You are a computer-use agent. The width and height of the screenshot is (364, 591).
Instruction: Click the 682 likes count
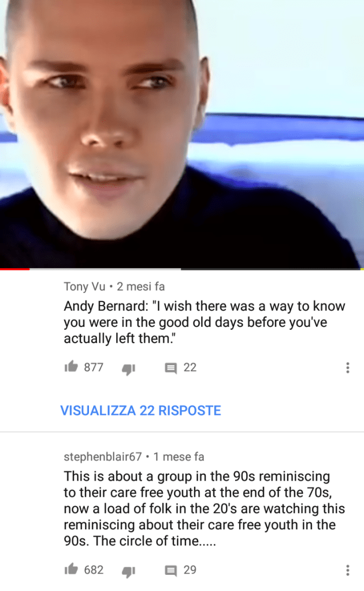coord(94,570)
